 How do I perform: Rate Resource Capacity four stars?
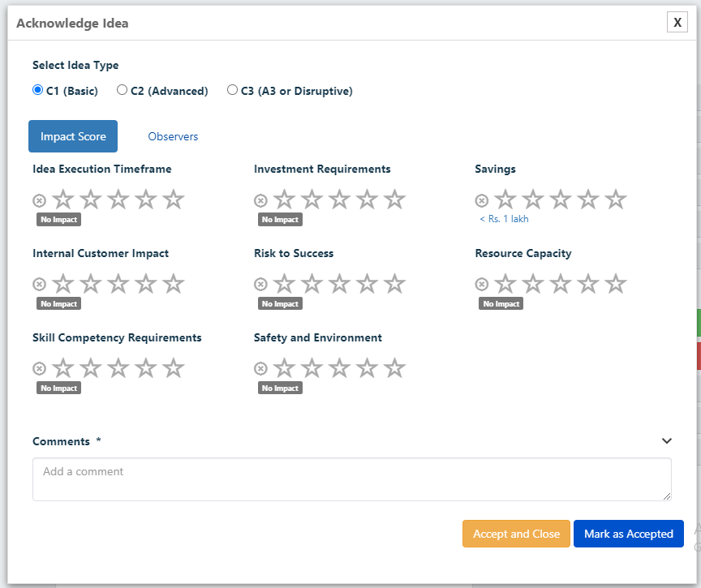coord(588,284)
